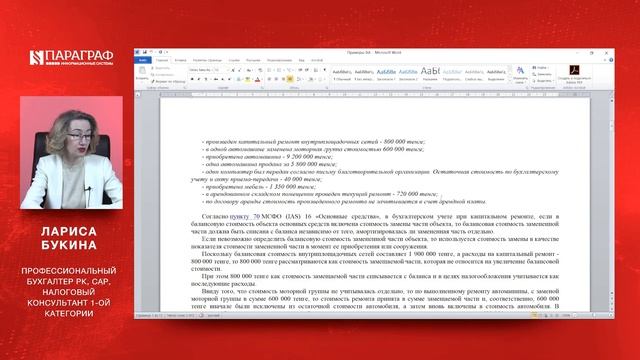Viewport: 640px width, 360px height.
Task: Select the highlighted Justify alignment icon
Action: point(290,79)
